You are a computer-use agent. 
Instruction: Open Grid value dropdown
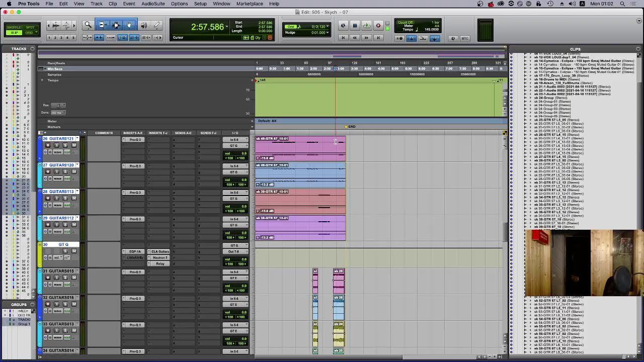pyautogui.click(x=328, y=26)
